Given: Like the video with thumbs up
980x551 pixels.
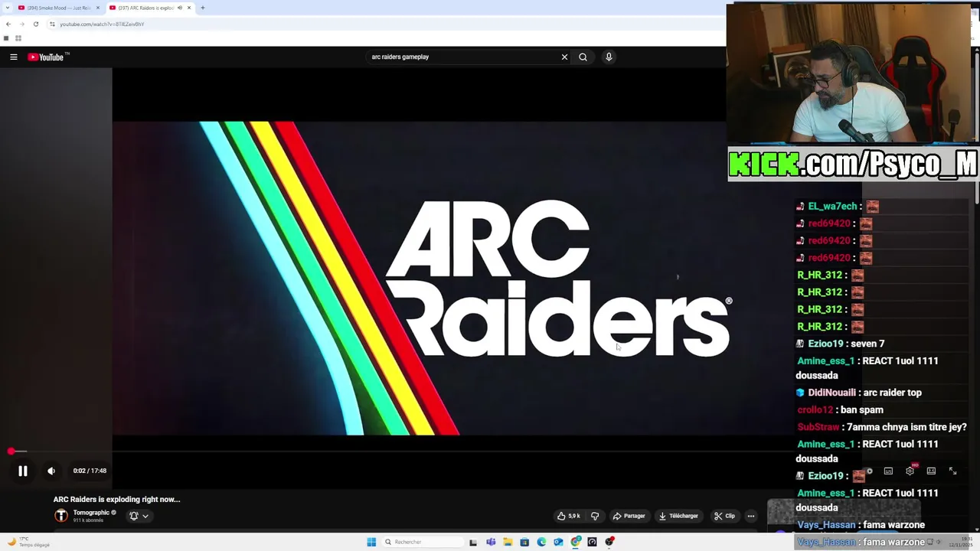Looking at the screenshot, I should tap(568, 516).
